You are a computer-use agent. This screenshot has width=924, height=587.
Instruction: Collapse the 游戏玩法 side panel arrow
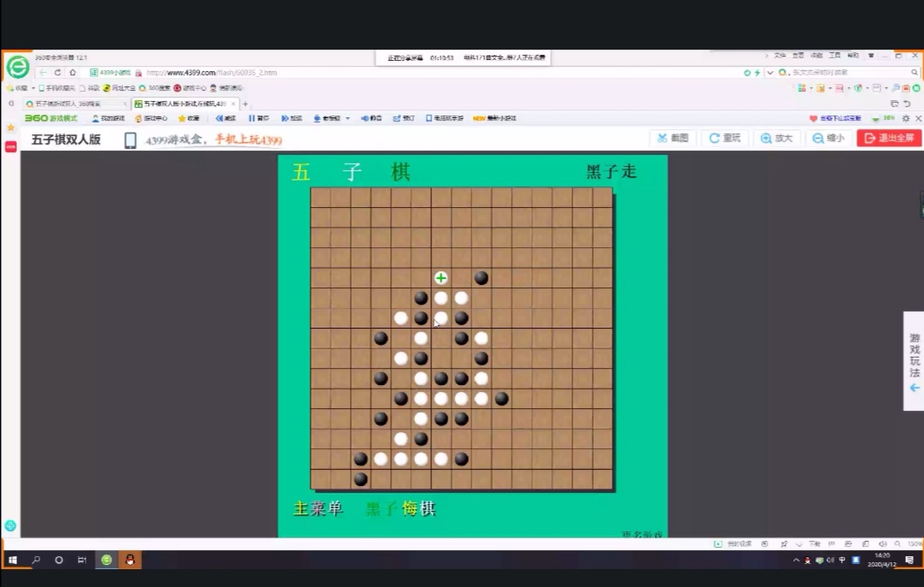[x=915, y=388]
